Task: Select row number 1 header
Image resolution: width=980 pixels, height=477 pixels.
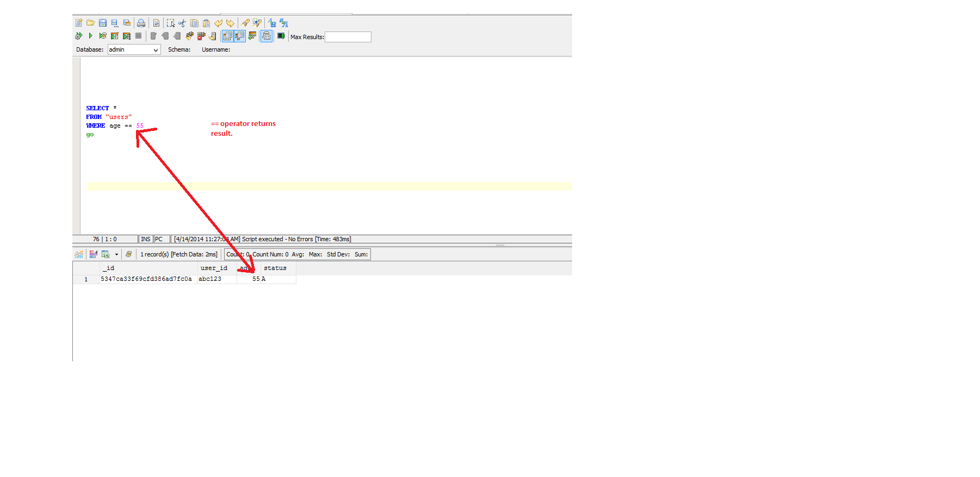Action: click(x=86, y=279)
